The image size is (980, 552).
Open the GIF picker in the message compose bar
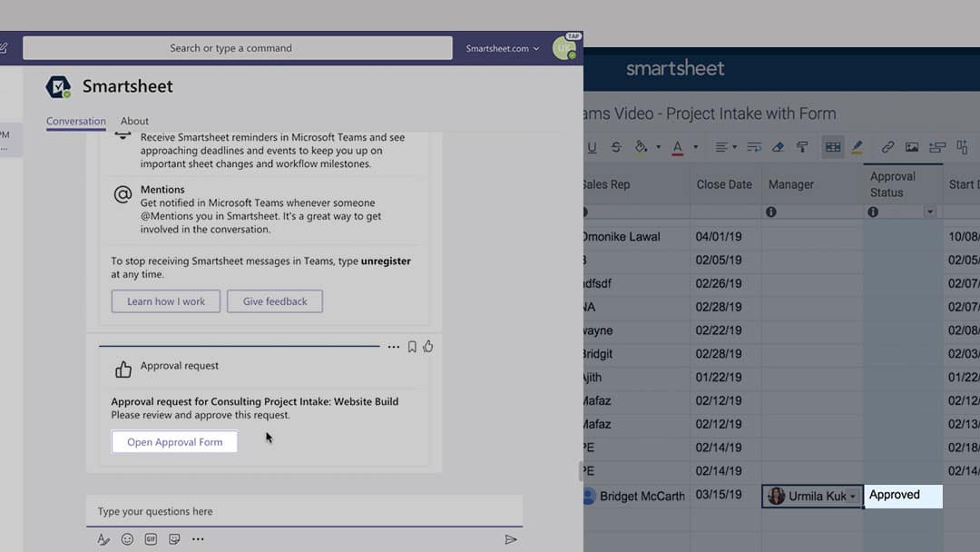[151, 538]
